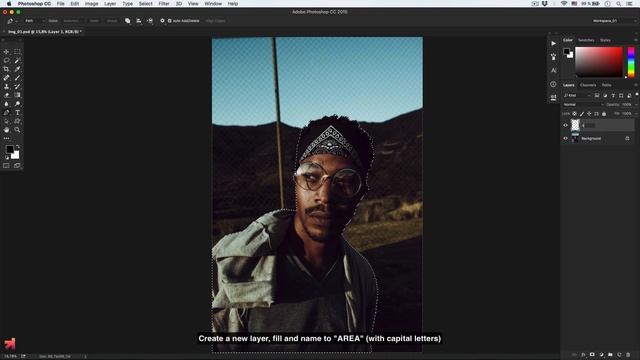
Task: Open the Filter menu
Action: [x=164, y=4]
